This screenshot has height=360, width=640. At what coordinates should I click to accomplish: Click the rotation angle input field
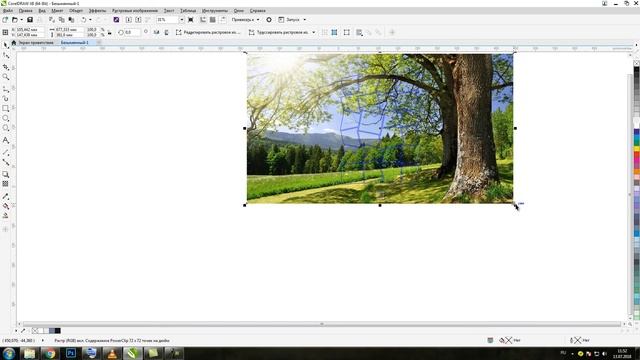pos(132,32)
